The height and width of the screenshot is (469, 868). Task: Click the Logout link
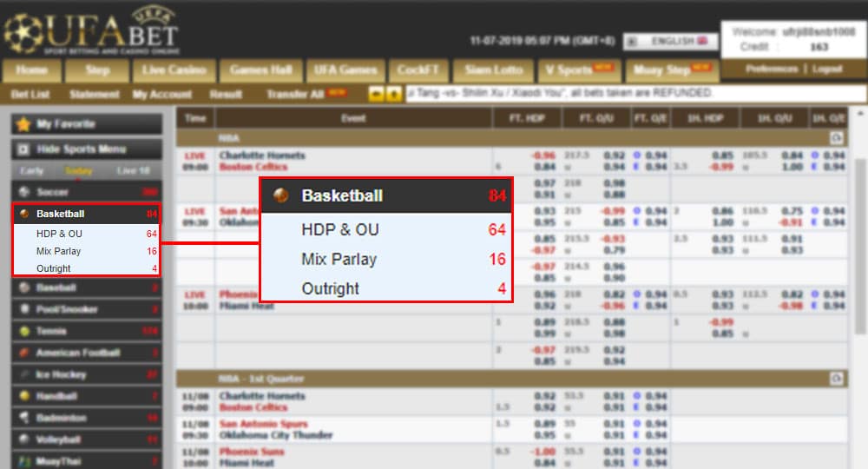827,69
